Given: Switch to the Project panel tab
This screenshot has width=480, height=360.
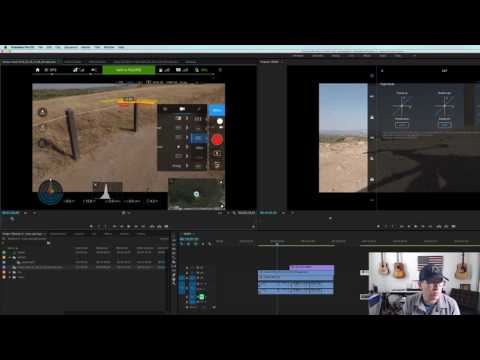Looking at the screenshot, I should pyautogui.click(x=23, y=234).
